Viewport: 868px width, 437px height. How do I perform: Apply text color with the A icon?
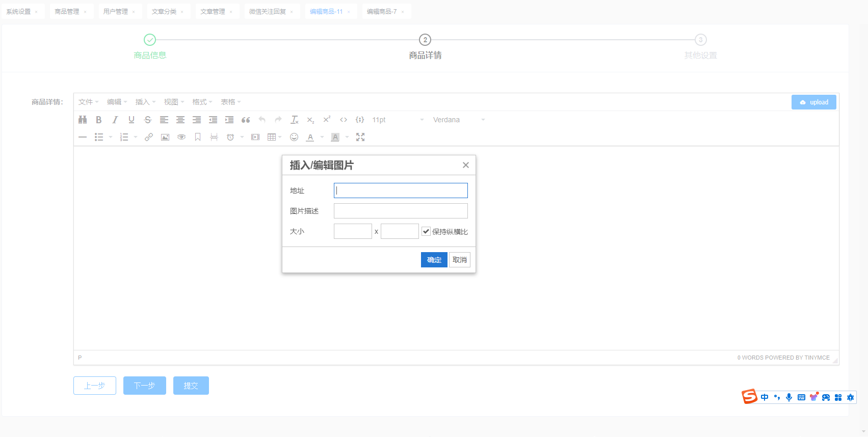coord(310,137)
